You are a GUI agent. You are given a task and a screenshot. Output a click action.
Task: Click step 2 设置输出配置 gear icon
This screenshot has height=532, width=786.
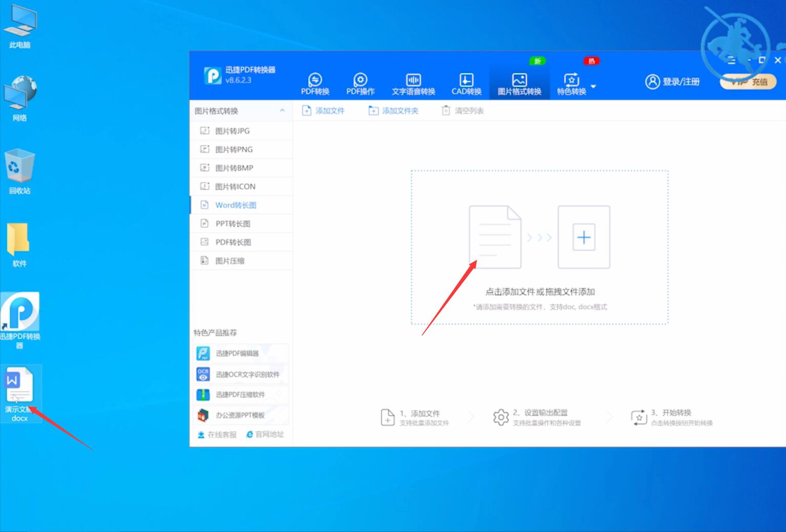[501, 417]
